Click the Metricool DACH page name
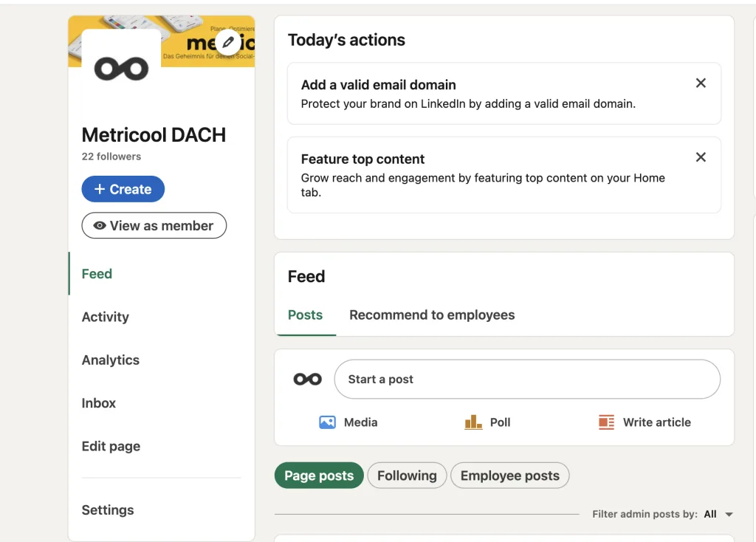 tap(154, 135)
